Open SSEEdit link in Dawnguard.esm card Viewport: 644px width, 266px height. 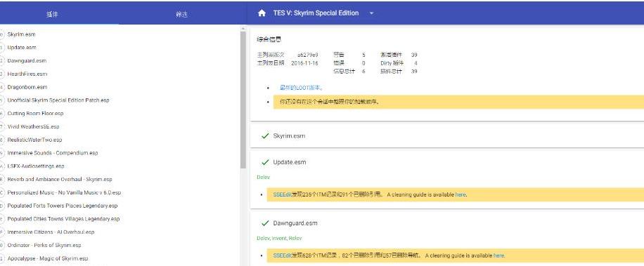282,255
